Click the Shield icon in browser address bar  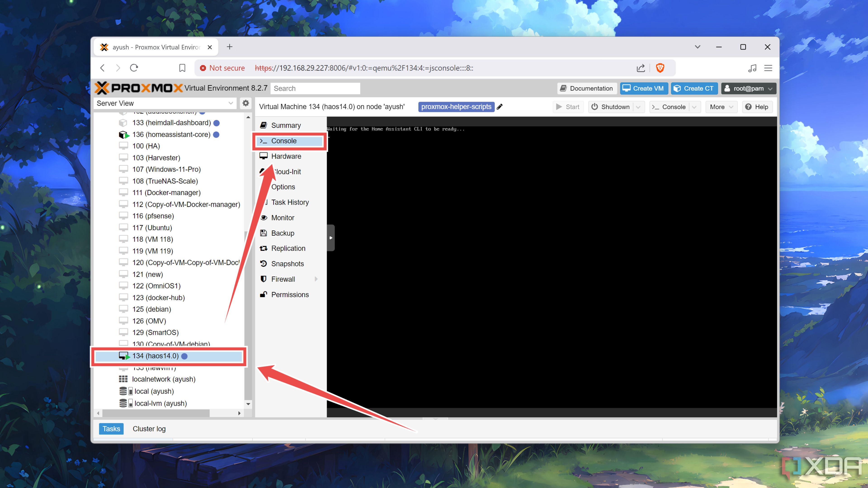[661, 67]
